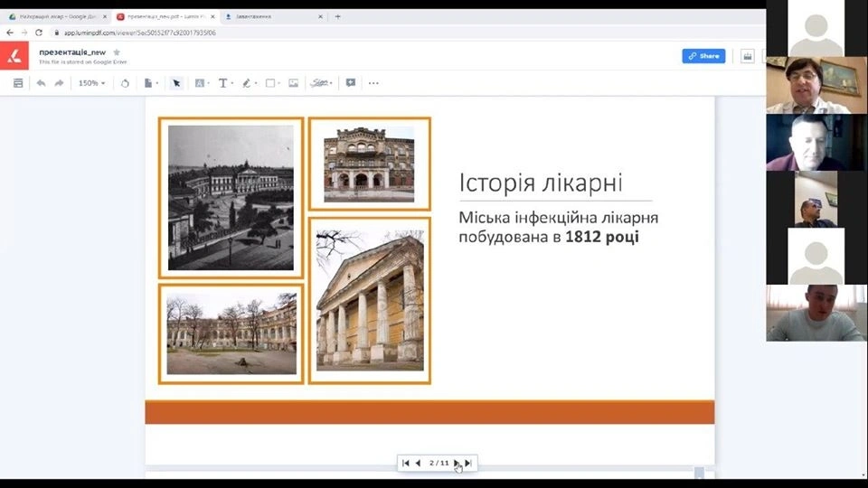Viewport: 868px width, 488px height.
Task: Go back in the browser
Action: [x=9, y=33]
